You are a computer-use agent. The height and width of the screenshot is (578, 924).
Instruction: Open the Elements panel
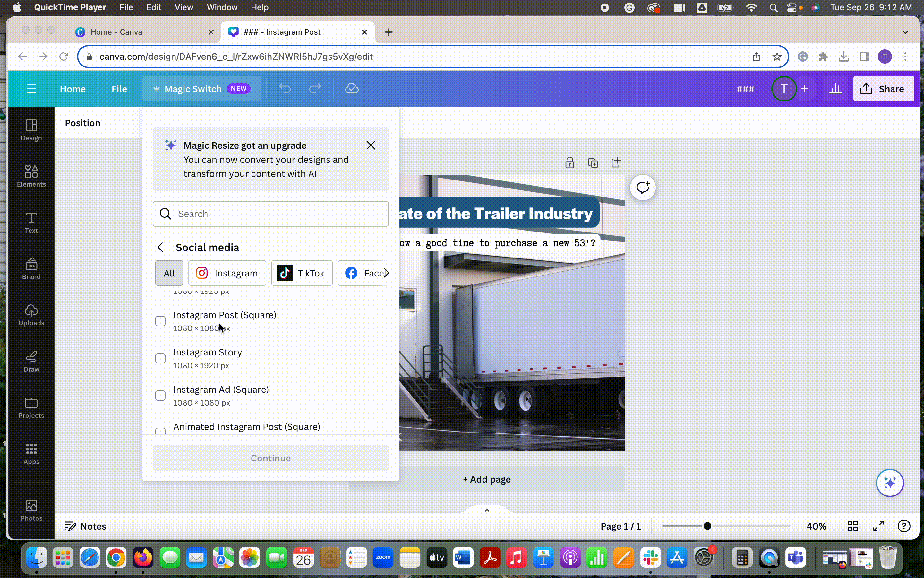pos(31,176)
